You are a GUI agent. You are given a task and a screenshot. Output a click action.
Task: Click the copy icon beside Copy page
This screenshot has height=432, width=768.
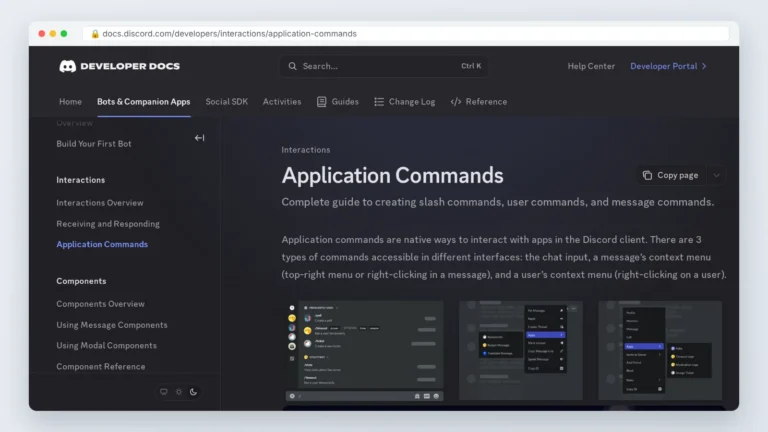(x=648, y=175)
